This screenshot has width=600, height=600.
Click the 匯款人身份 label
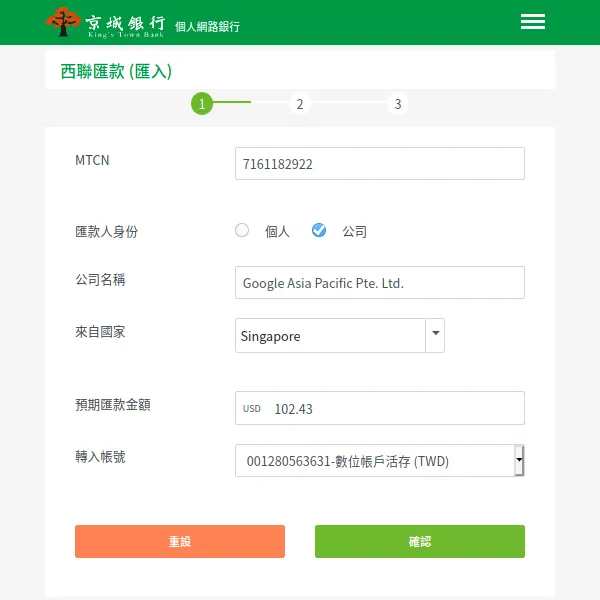tap(106, 232)
